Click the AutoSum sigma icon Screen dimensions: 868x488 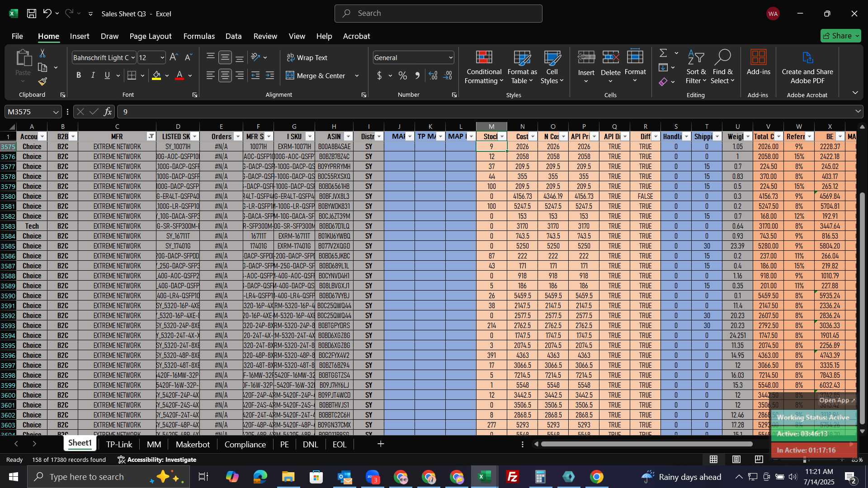(663, 53)
